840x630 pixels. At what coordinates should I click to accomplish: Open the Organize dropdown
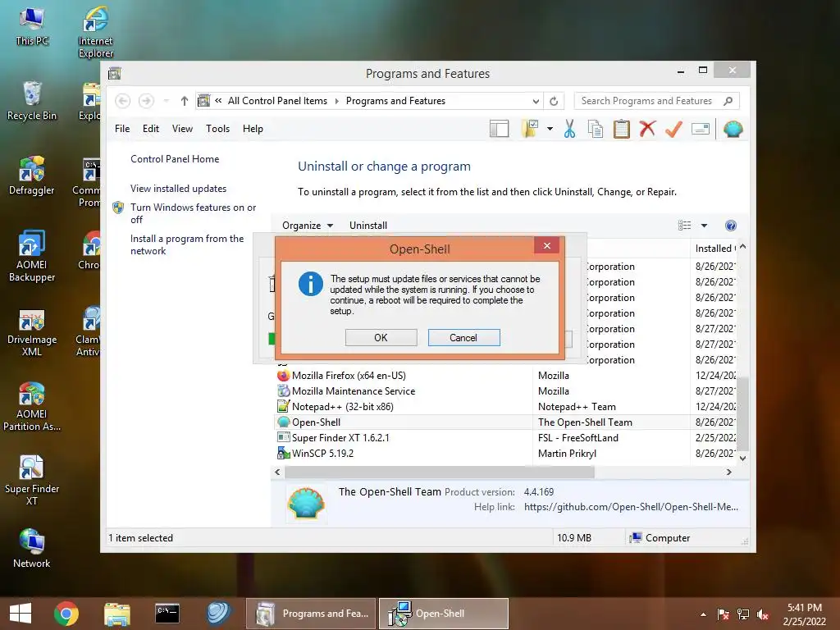pos(308,226)
